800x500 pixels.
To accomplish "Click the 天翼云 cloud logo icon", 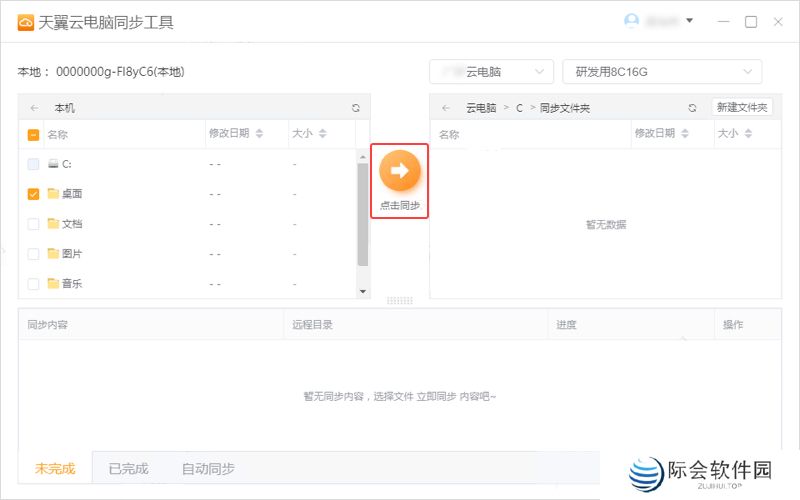I will pyautogui.click(x=26, y=22).
